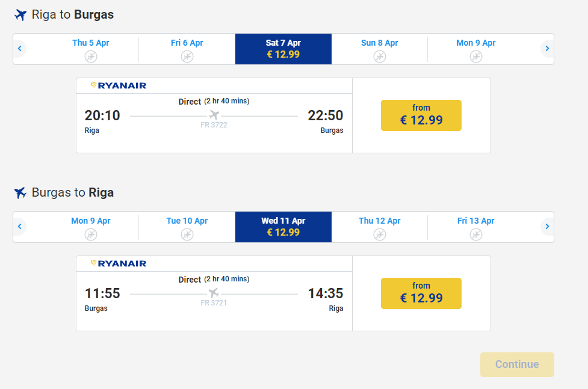Show earlier return dates with left chevron
588x389 pixels.
pos(20,227)
